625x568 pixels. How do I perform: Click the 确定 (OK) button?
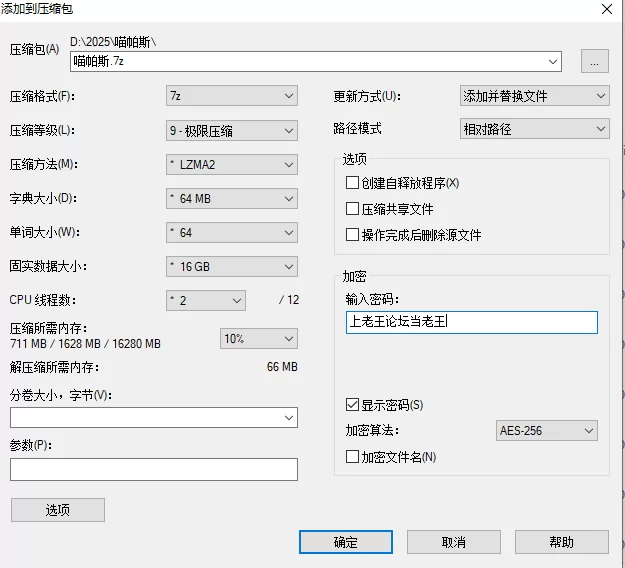345,542
